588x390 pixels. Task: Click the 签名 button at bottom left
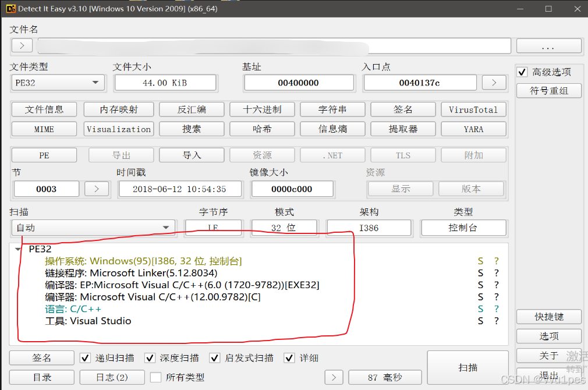pyautogui.click(x=41, y=358)
